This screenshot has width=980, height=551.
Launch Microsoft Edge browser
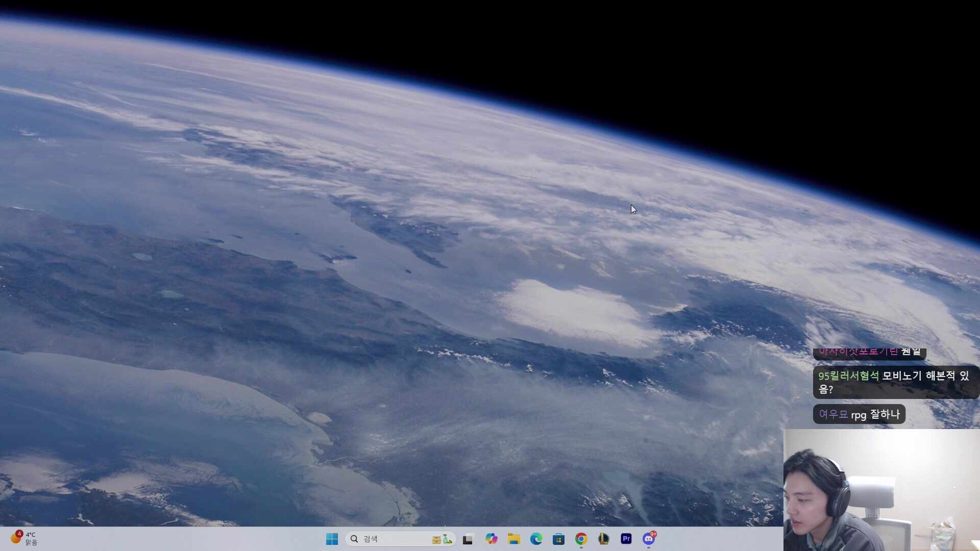coord(536,539)
